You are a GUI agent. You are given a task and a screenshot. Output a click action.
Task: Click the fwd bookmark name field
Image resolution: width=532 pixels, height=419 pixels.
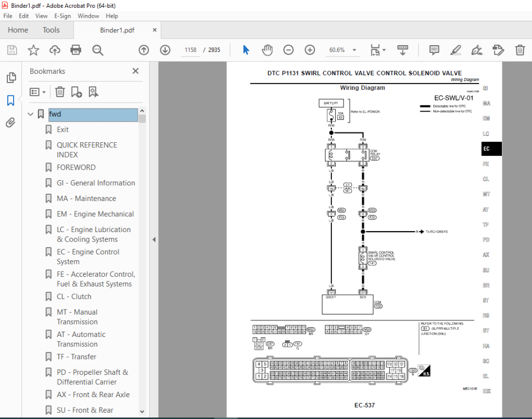point(93,114)
